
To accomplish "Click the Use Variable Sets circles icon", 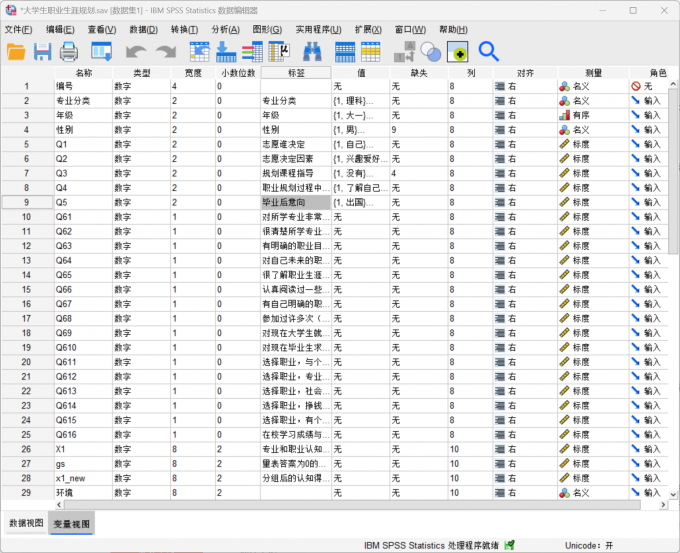I will (x=431, y=51).
